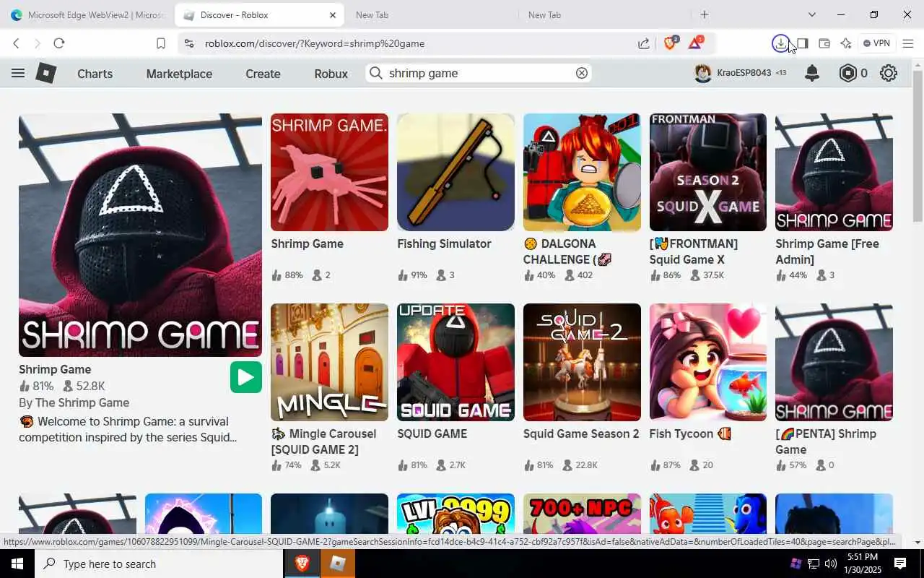Open the Roblox settings gear
Screen dimensions: 924x578
point(889,73)
